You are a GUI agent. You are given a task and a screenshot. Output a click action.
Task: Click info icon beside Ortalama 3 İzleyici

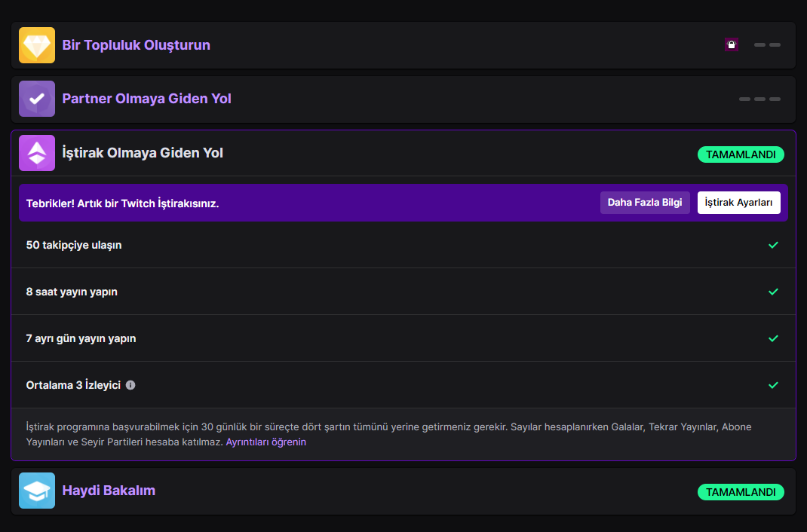click(130, 385)
